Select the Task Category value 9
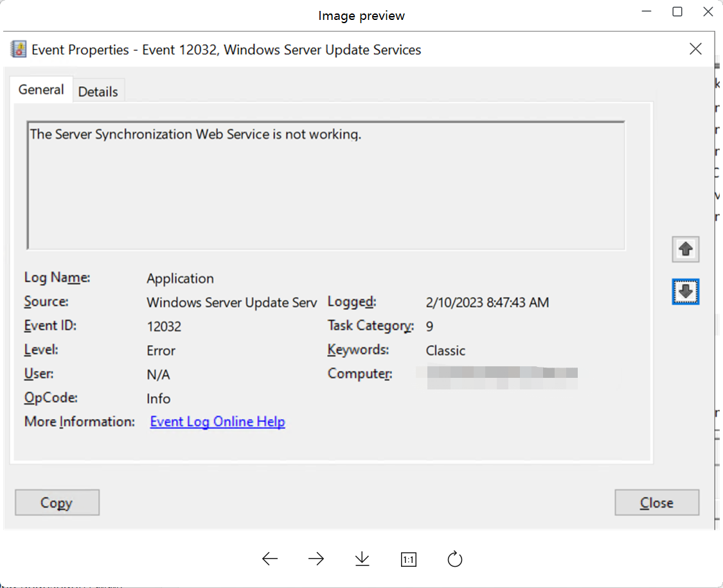 coord(429,326)
